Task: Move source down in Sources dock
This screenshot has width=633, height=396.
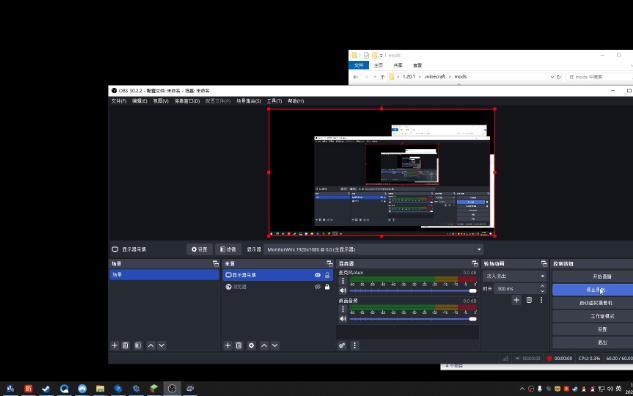Action: [275, 346]
